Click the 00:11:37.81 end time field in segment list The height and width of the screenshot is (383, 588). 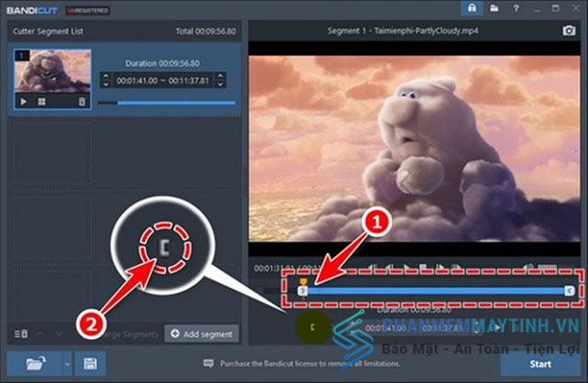(x=188, y=81)
